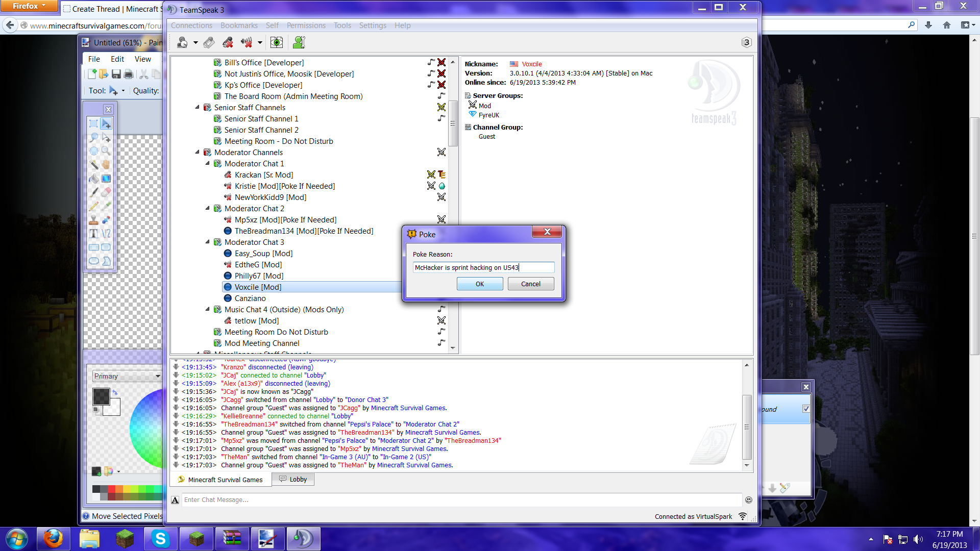This screenshot has width=980, height=551.
Task: Click the away status toolbar icon
Action: pyautogui.click(x=182, y=42)
